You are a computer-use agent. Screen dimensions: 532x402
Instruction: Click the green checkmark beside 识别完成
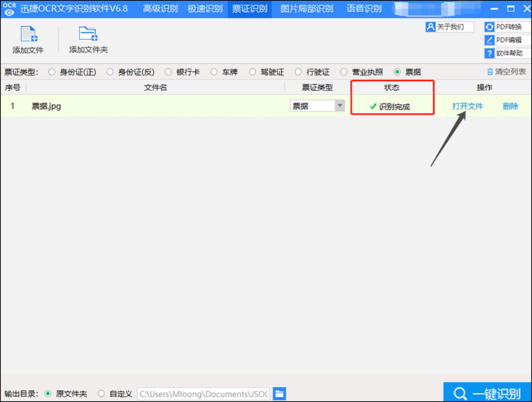(373, 106)
